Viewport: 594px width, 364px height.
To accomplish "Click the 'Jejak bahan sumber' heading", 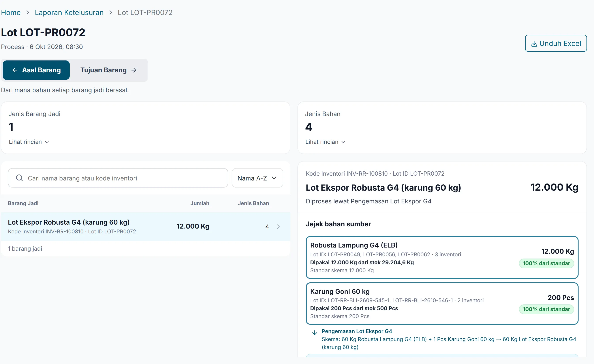I will click(338, 224).
